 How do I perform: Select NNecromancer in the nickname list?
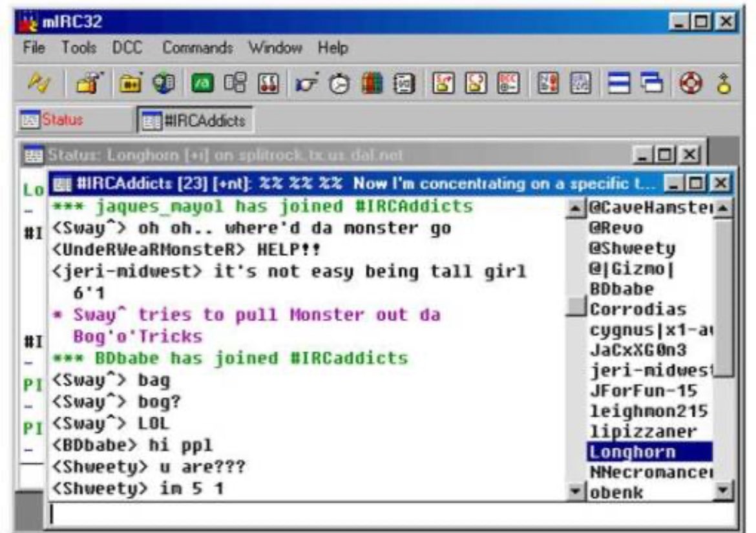pos(649,472)
